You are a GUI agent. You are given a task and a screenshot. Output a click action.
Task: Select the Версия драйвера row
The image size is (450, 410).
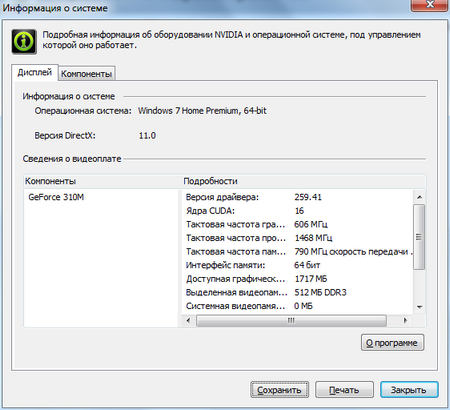tap(297, 197)
